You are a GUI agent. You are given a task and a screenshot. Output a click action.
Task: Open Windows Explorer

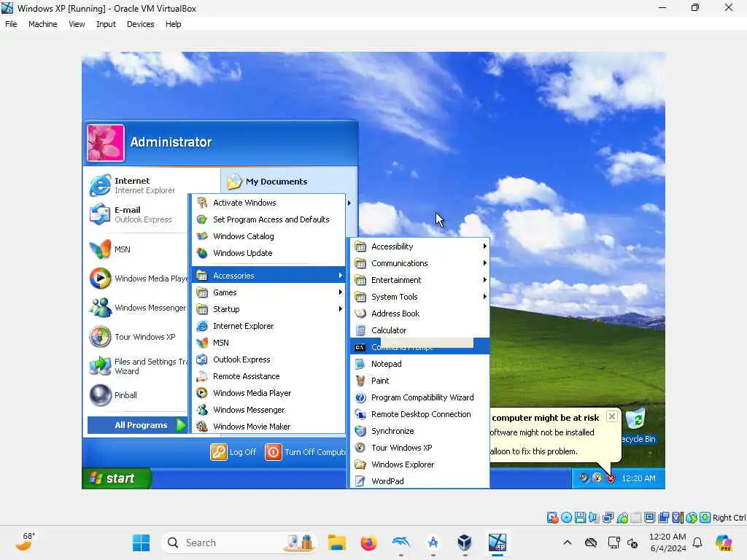pyautogui.click(x=419, y=464)
